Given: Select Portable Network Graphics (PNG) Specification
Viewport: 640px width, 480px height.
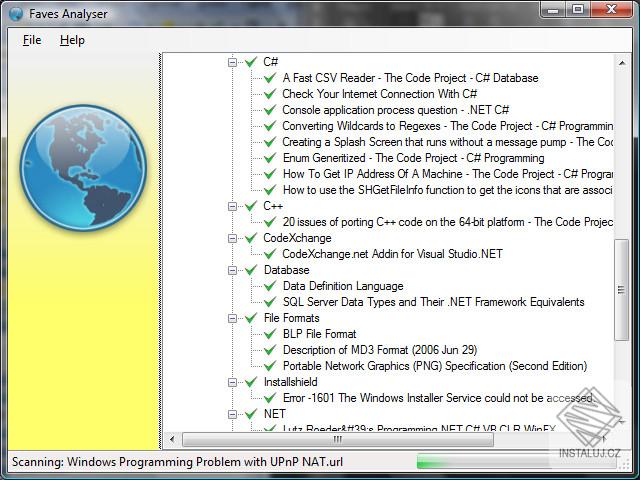Looking at the screenshot, I should [x=435, y=366].
